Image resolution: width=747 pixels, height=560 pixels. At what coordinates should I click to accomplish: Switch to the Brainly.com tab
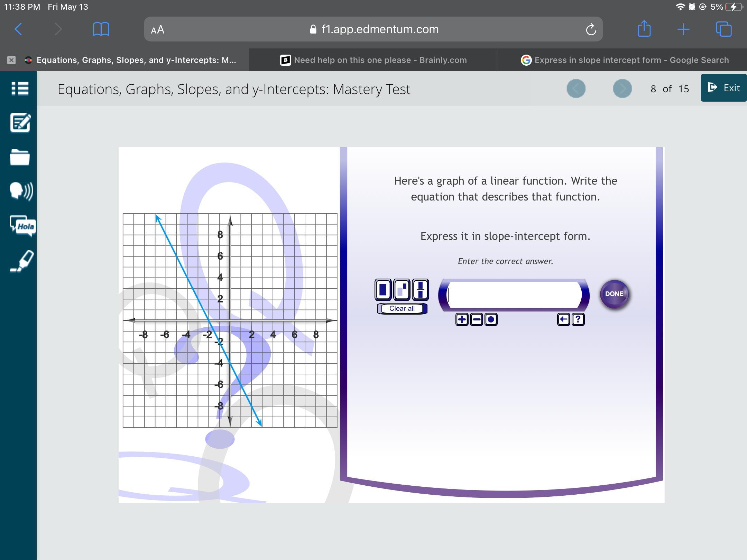373,60
